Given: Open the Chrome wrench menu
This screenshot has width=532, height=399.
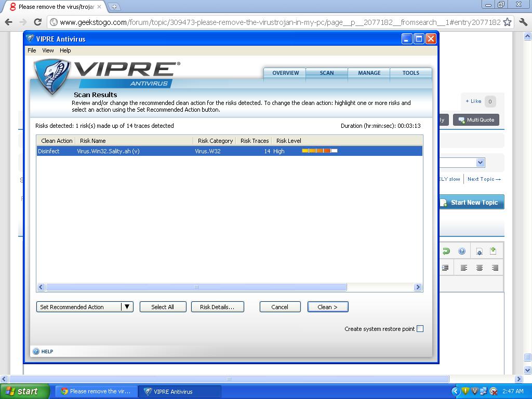Looking at the screenshot, I should [523, 22].
